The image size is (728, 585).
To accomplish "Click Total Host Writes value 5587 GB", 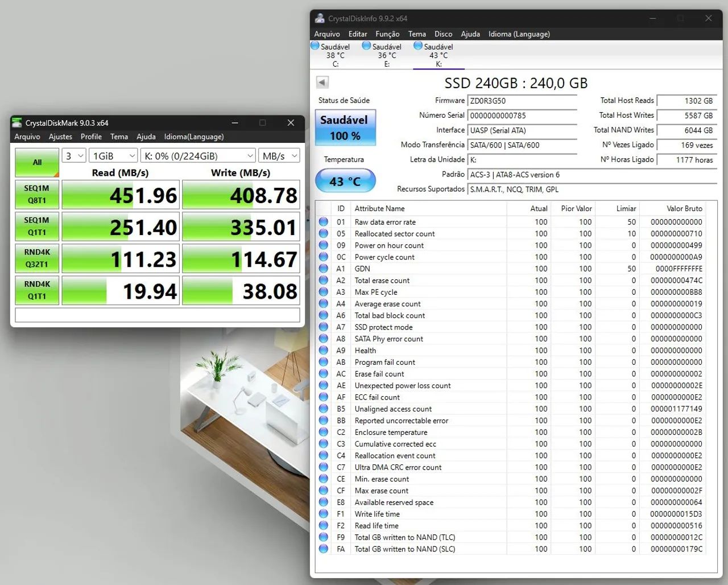I will (x=686, y=116).
